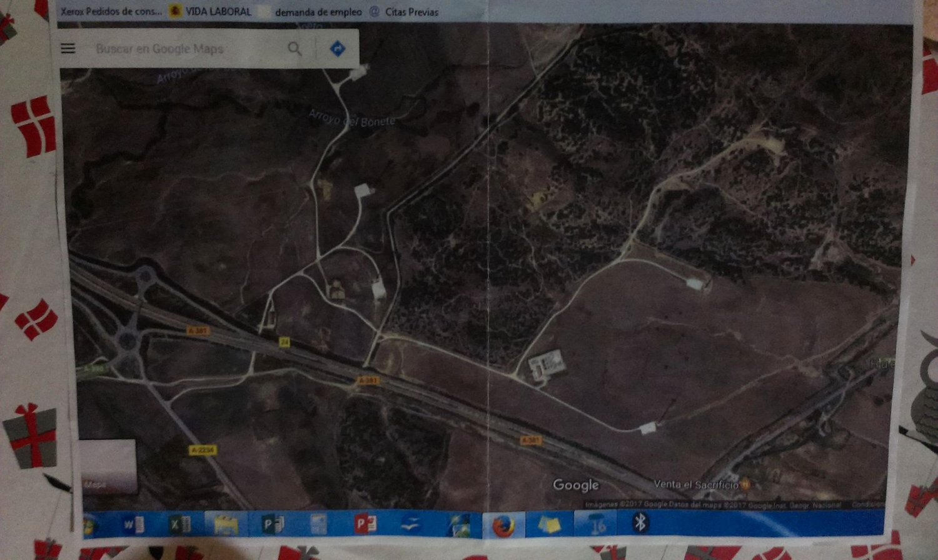Open Microsoft Publisher from the taskbar
This screenshot has width=938, height=560.
click(272, 524)
